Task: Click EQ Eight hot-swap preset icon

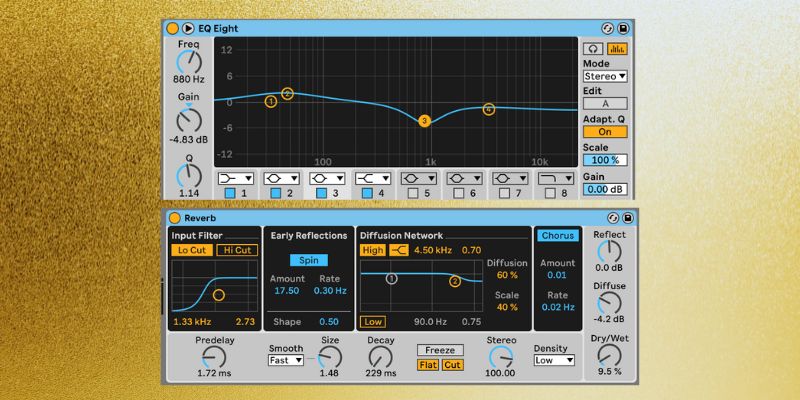Action: coord(607,29)
